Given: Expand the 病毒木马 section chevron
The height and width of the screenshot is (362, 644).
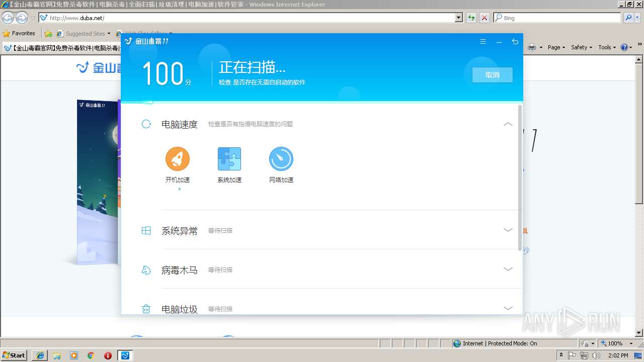Looking at the screenshot, I should [508, 269].
